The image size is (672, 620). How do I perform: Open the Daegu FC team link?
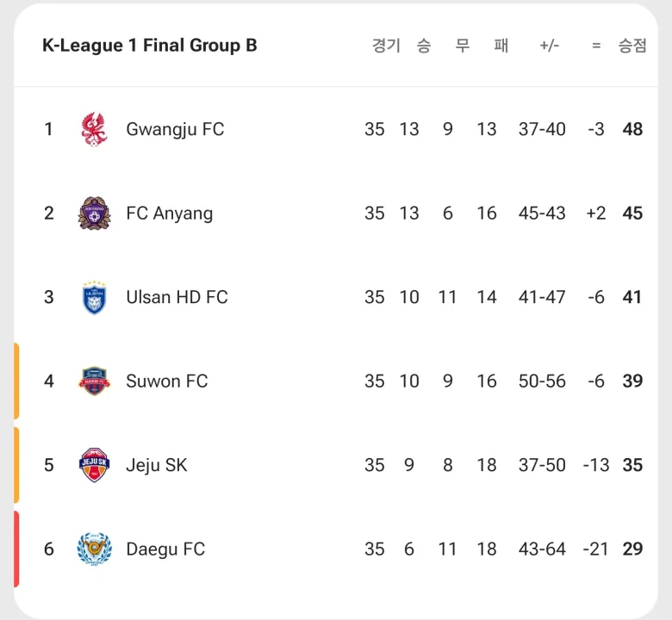pos(165,549)
